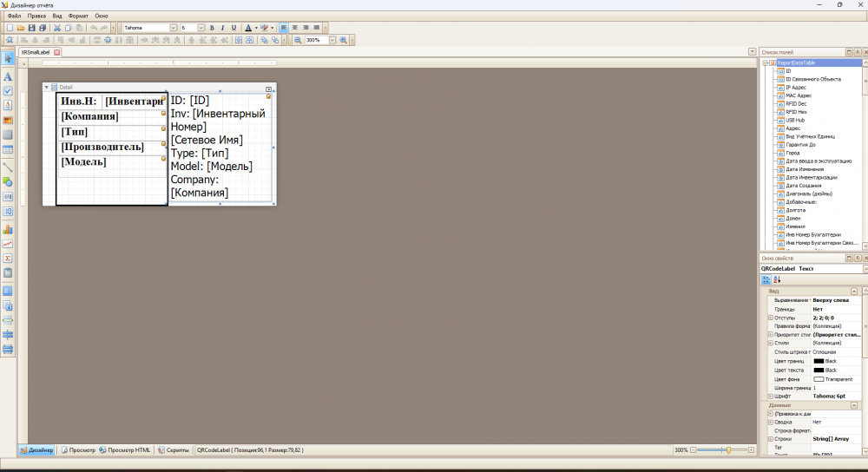
Task: Enable center text alignment
Action: [294, 28]
